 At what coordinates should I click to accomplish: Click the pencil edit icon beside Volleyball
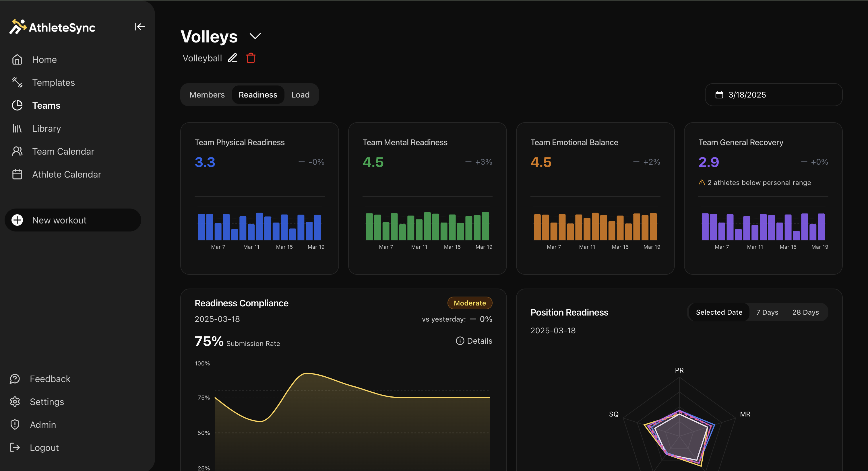(x=232, y=58)
